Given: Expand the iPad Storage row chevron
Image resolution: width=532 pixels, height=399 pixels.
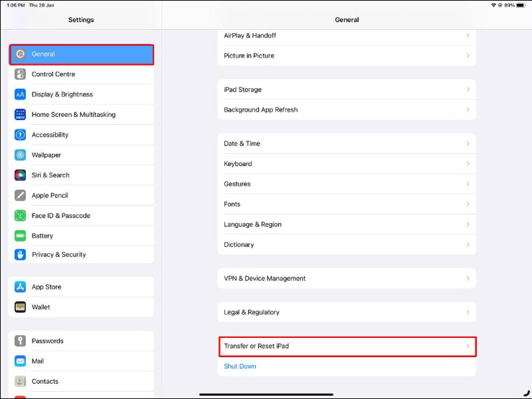Looking at the screenshot, I should 468,90.
